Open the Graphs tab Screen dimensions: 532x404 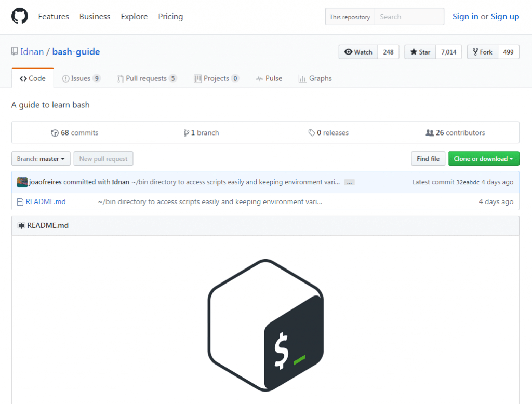point(315,78)
